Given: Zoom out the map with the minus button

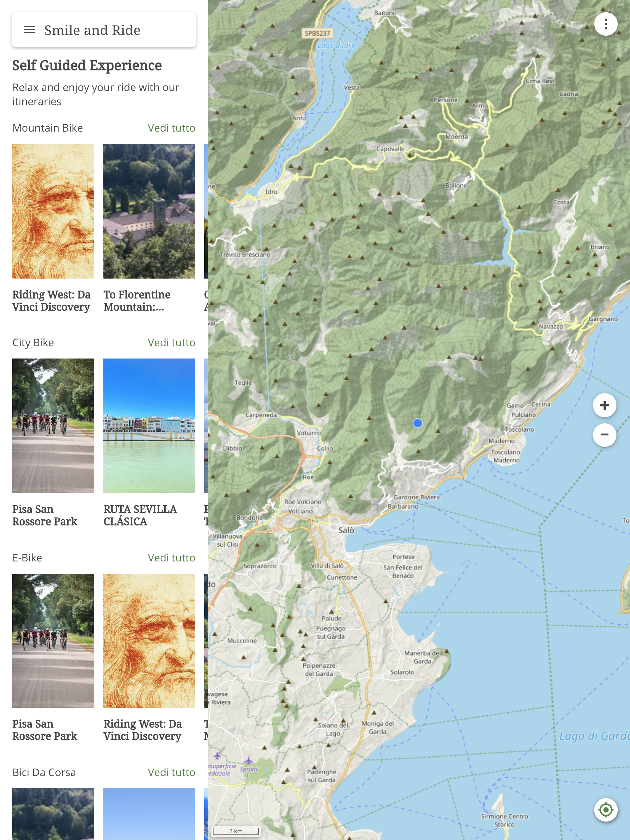Looking at the screenshot, I should tap(604, 434).
